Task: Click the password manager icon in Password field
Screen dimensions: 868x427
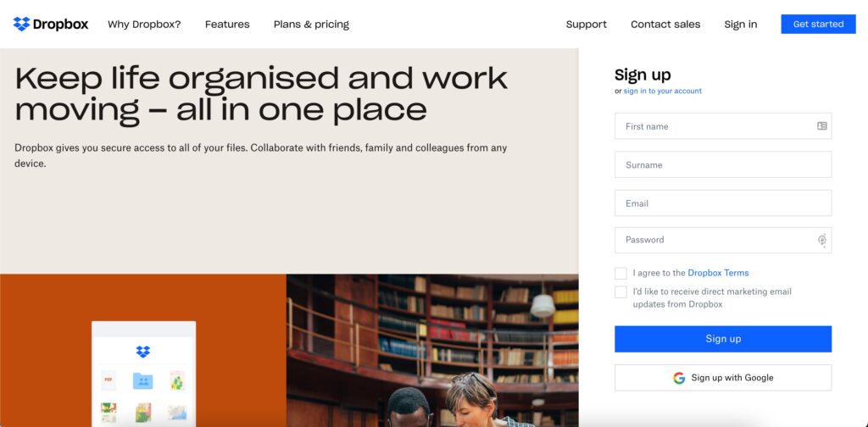Action: coord(822,240)
